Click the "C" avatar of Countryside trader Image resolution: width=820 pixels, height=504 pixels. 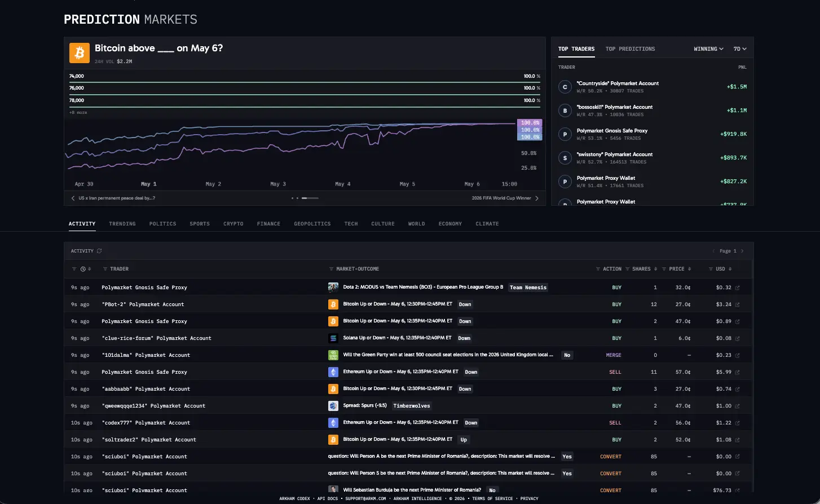point(565,87)
